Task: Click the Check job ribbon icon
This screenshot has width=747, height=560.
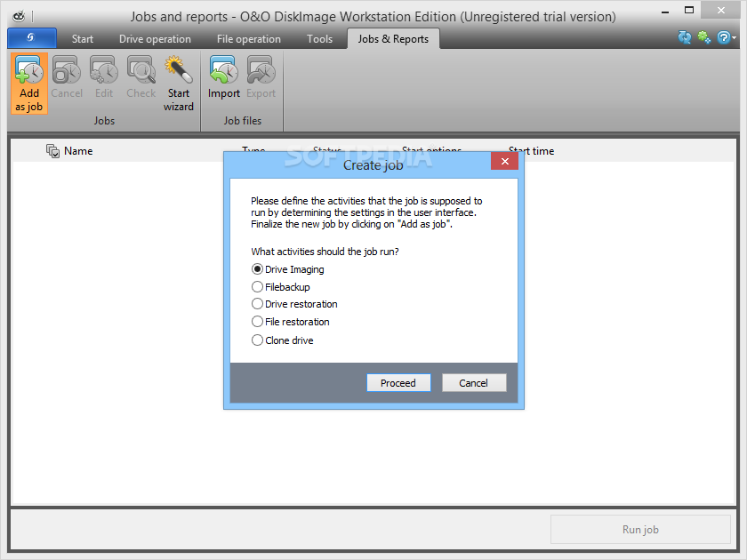Action: click(x=141, y=76)
